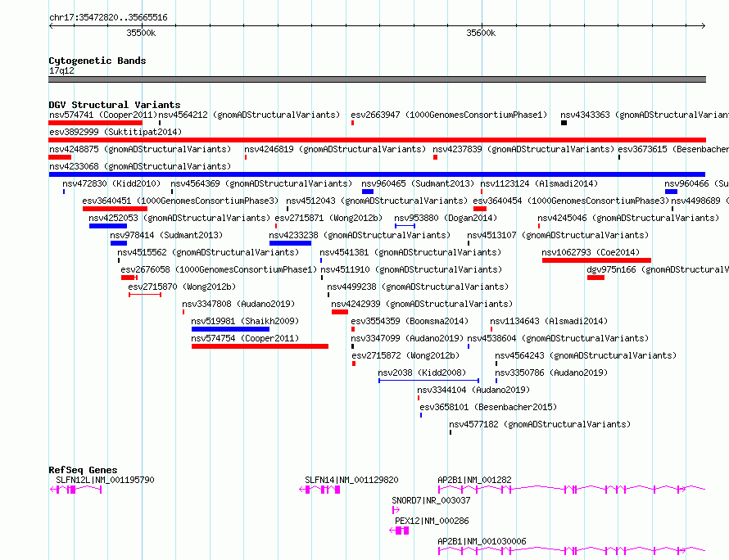Open the nsv3344104 (Audano2019) label
The width and height of the screenshot is (729, 560).
(473, 390)
